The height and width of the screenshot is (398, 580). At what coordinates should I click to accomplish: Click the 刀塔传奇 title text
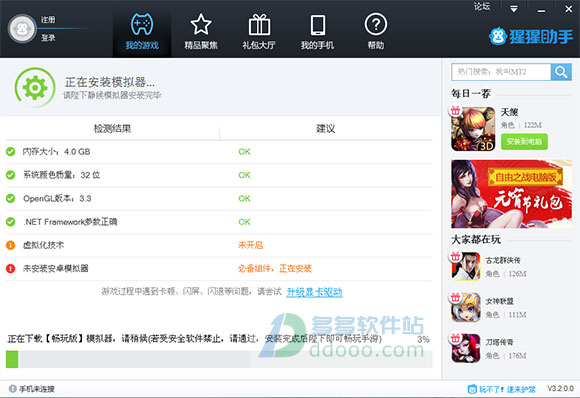(499, 343)
